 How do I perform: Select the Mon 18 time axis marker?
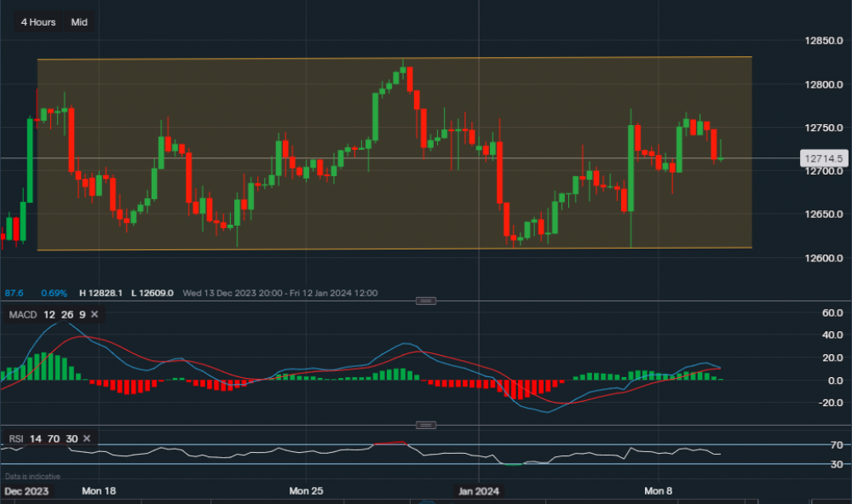click(x=98, y=491)
